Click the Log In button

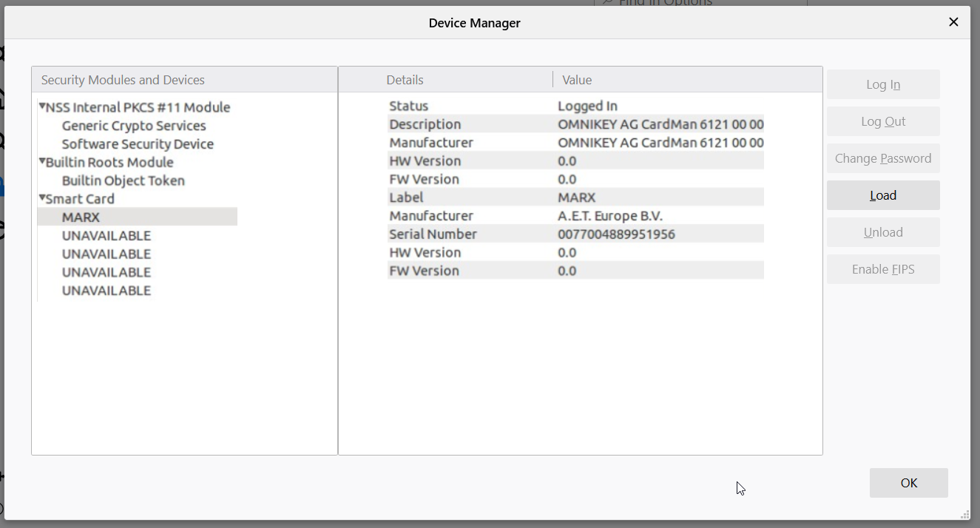(x=883, y=84)
